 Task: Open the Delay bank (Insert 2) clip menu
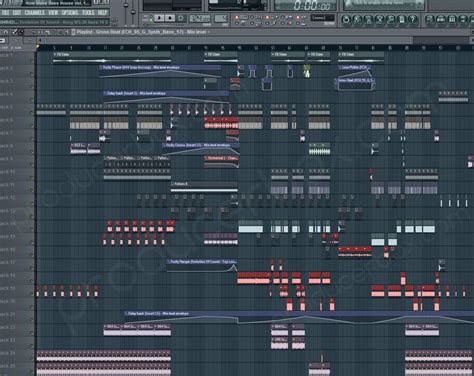[x=105, y=93]
